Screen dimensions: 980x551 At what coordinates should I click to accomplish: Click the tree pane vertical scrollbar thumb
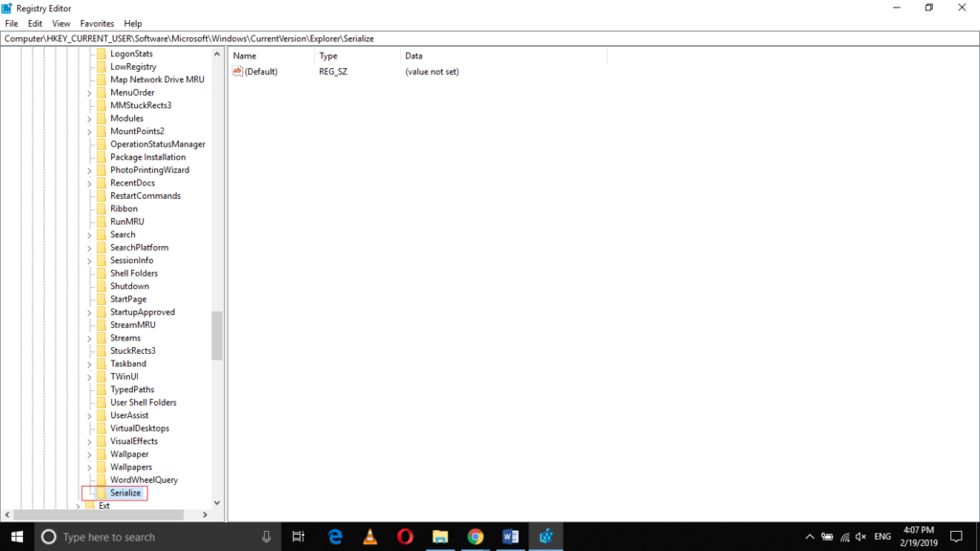[x=217, y=335]
